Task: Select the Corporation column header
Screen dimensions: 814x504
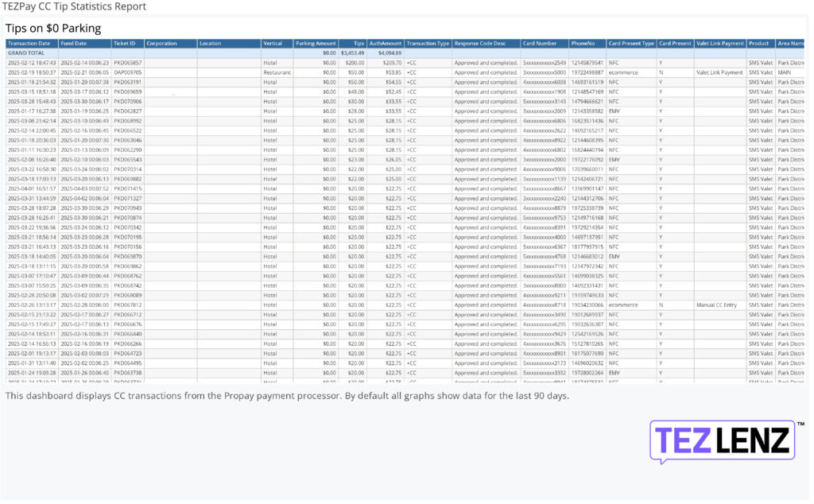Action: (170, 44)
